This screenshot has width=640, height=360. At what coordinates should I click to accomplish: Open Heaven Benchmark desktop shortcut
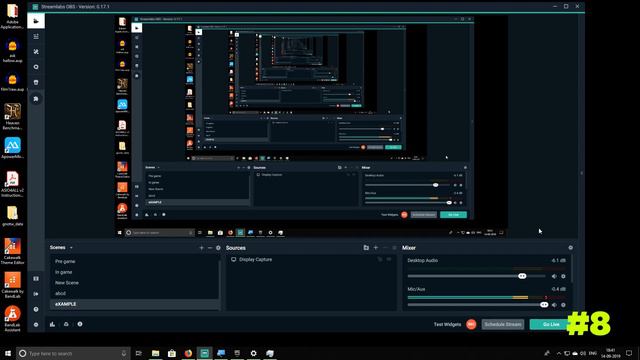(12, 117)
